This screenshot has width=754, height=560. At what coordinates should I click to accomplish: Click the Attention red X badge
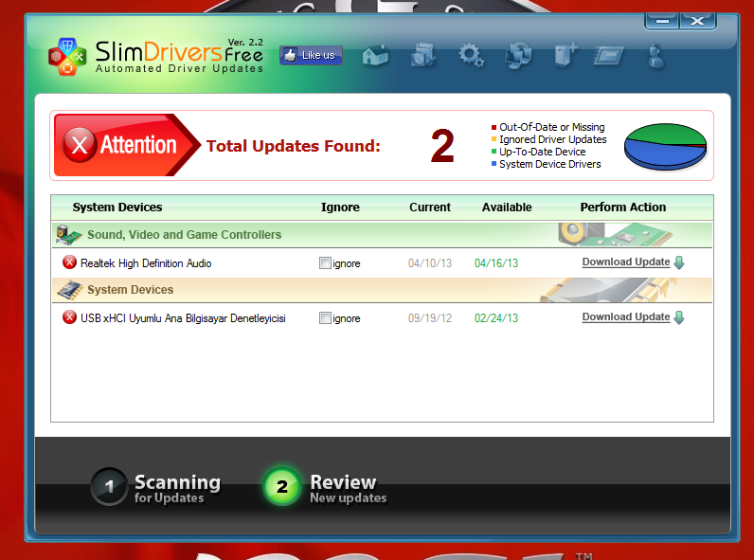pos(80,145)
